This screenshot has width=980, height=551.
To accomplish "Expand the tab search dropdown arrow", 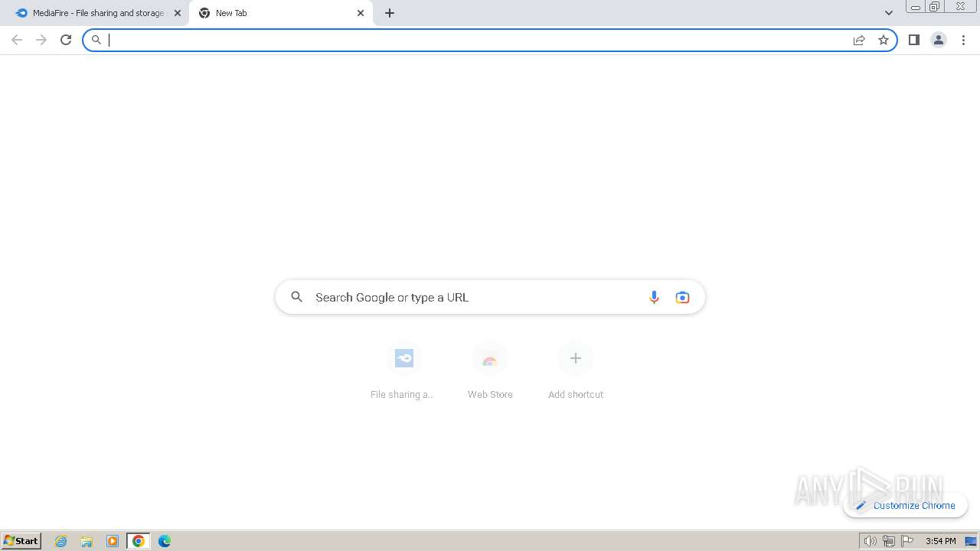I will click(x=889, y=13).
